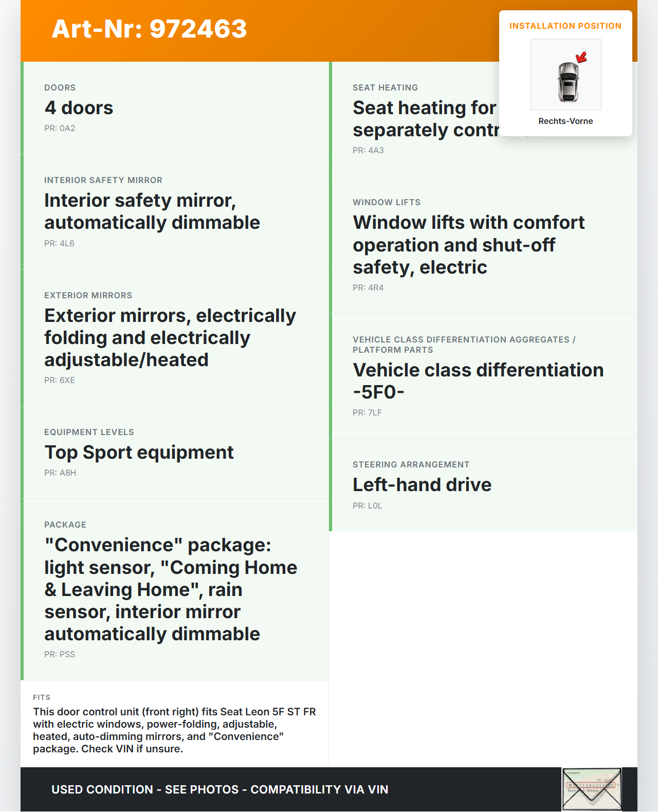
Task: Select the Vehicle class differentiation entry
Action: (478, 381)
